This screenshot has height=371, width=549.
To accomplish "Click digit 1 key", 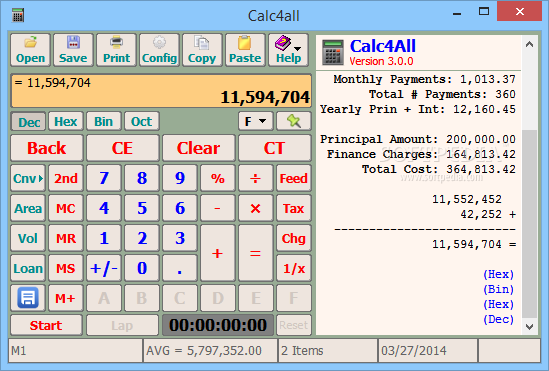I will coord(104,238).
